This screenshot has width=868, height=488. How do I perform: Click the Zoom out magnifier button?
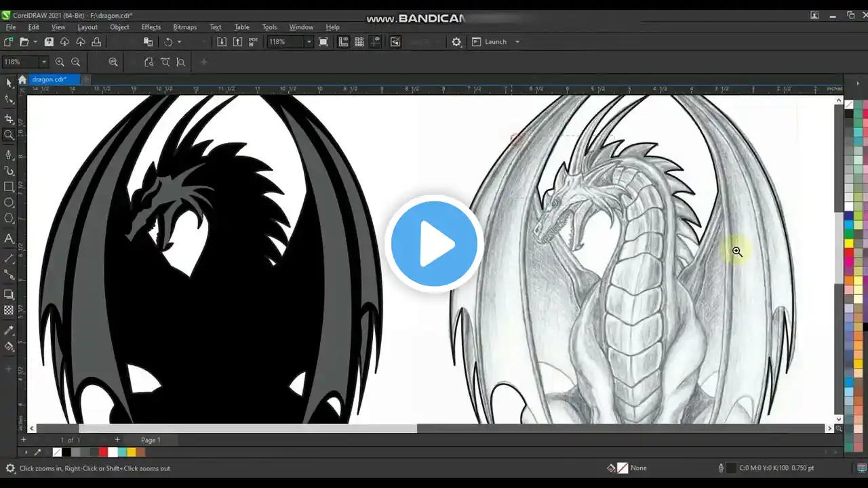76,62
